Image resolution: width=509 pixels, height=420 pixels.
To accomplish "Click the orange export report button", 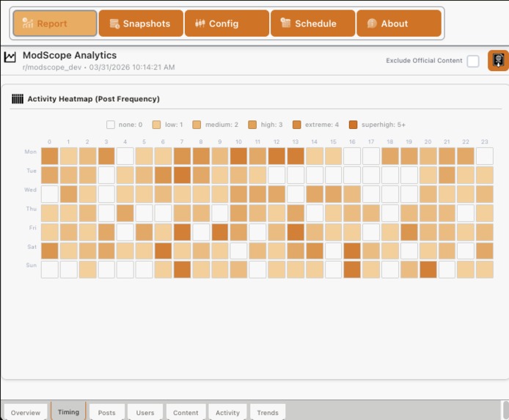I will [498, 60].
